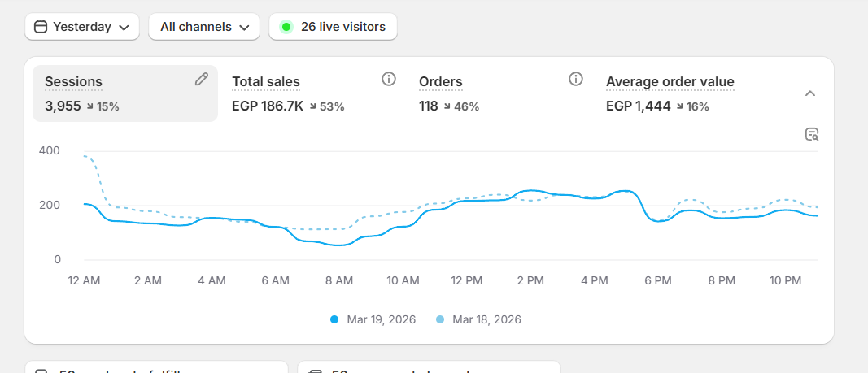Click the solid line peak near 2 PM
The image size is (868, 373).
[x=530, y=190]
